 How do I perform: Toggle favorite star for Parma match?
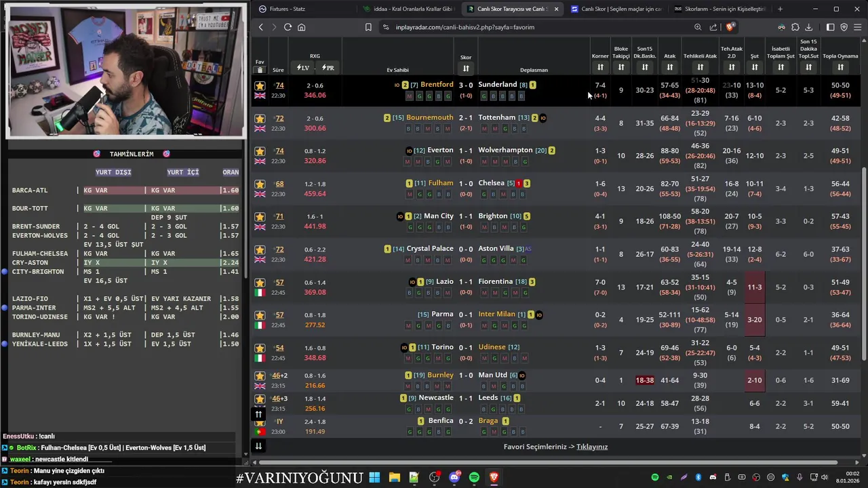pos(260,315)
